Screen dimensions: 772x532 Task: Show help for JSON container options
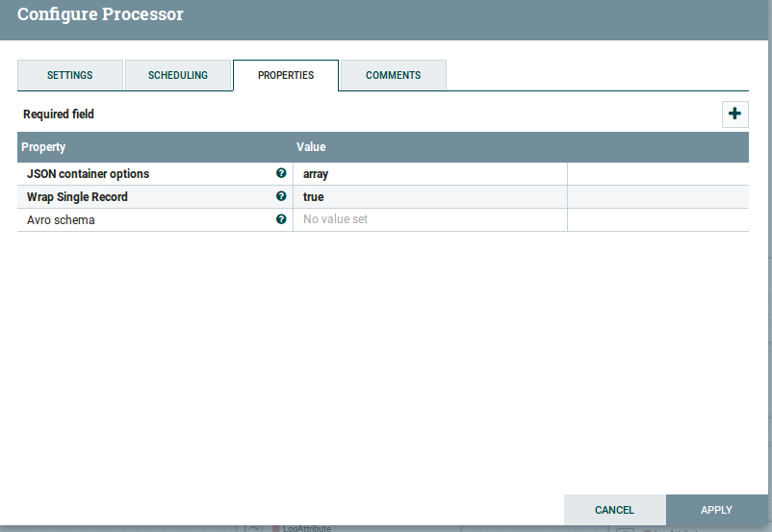tap(281, 173)
